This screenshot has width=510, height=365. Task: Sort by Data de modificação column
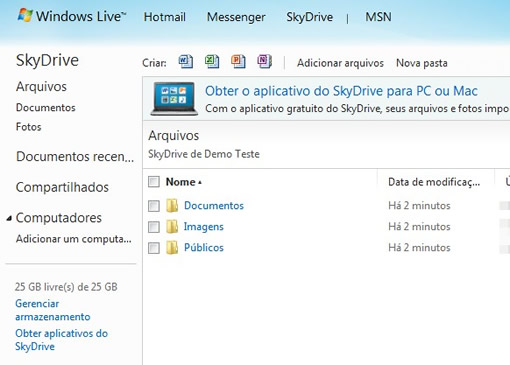434,182
